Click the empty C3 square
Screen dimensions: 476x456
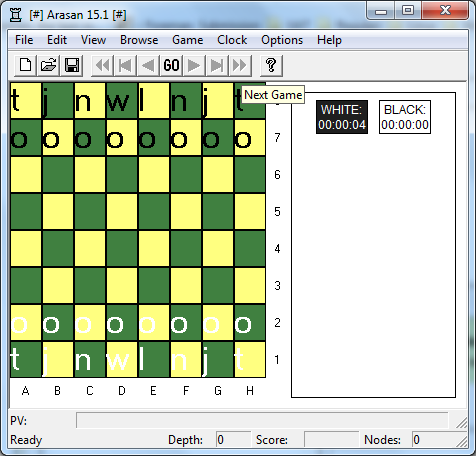90,286
